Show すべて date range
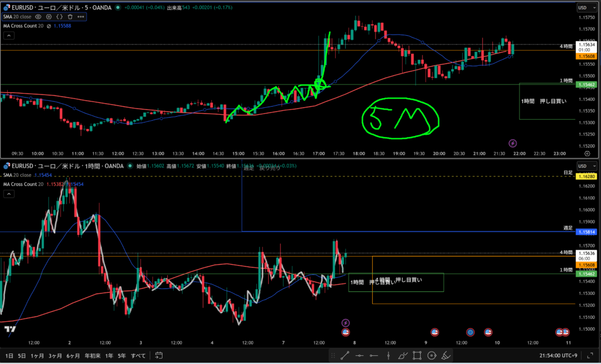Image resolution: width=601 pixels, height=364 pixels. (138, 355)
